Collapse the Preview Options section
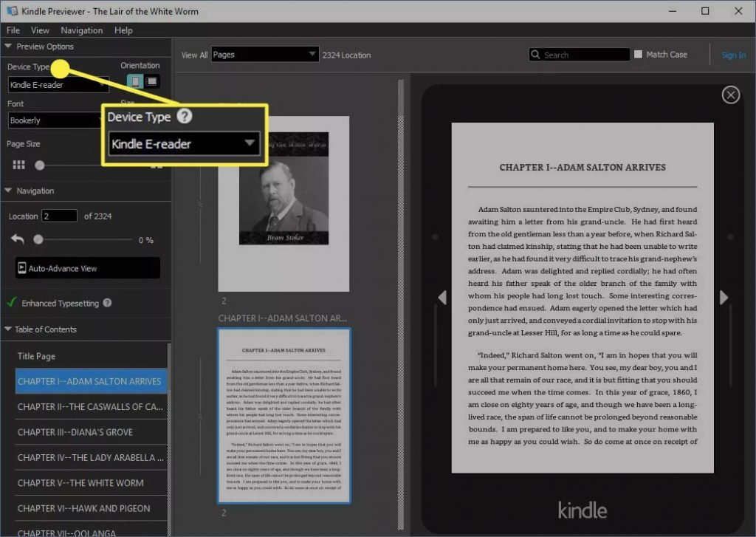 point(7,47)
